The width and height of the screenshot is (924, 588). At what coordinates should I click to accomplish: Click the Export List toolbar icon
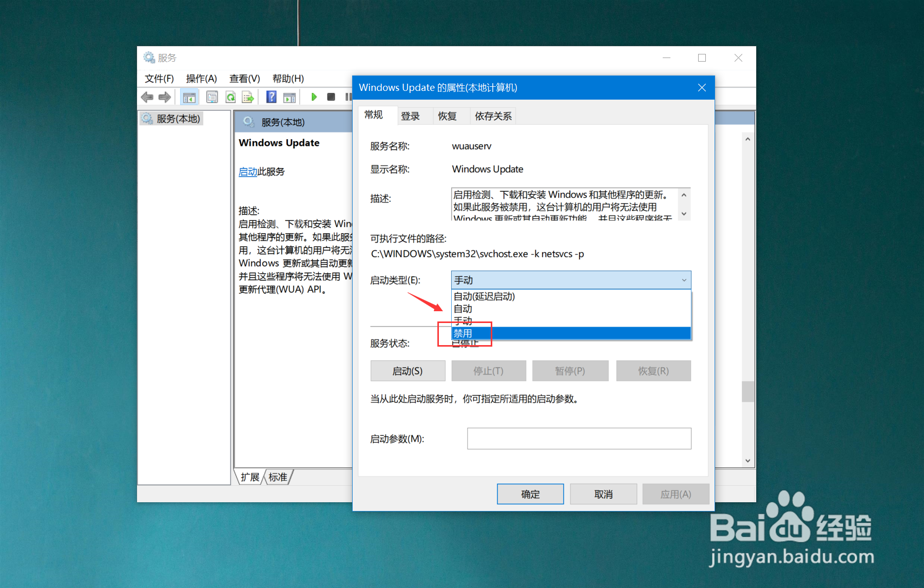point(248,97)
